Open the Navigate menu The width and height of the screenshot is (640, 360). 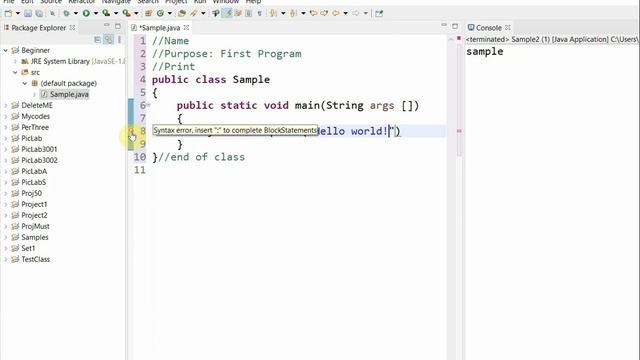116,2
